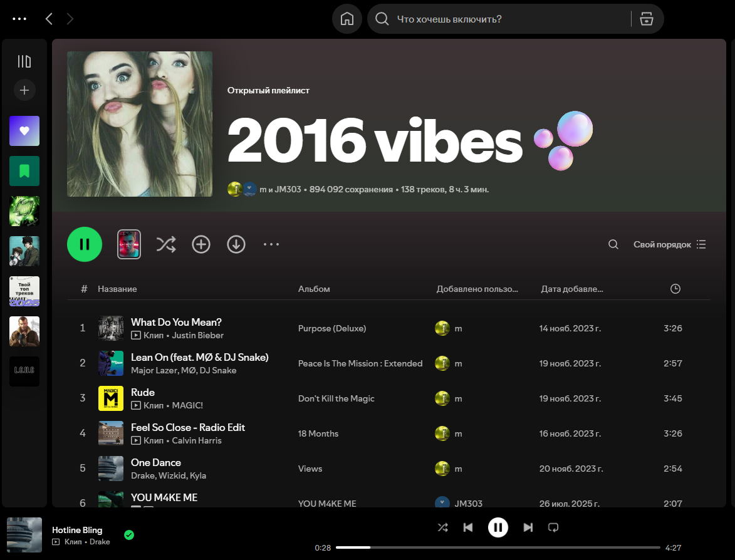Open the three-dot app menu at top left

19,19
